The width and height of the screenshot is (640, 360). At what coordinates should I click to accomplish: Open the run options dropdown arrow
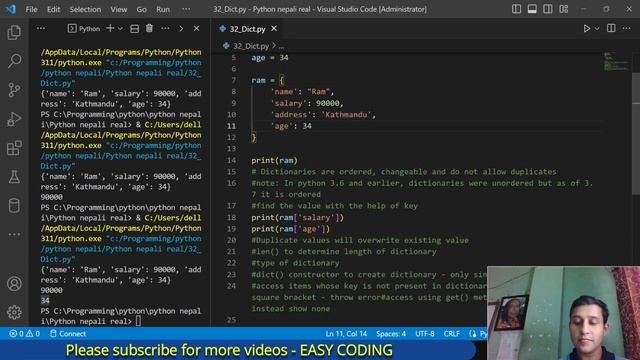point(597,29)
